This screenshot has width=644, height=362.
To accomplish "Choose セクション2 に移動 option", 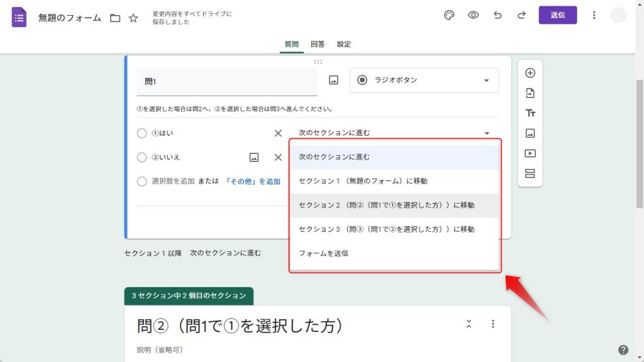I will click(394, 206).
